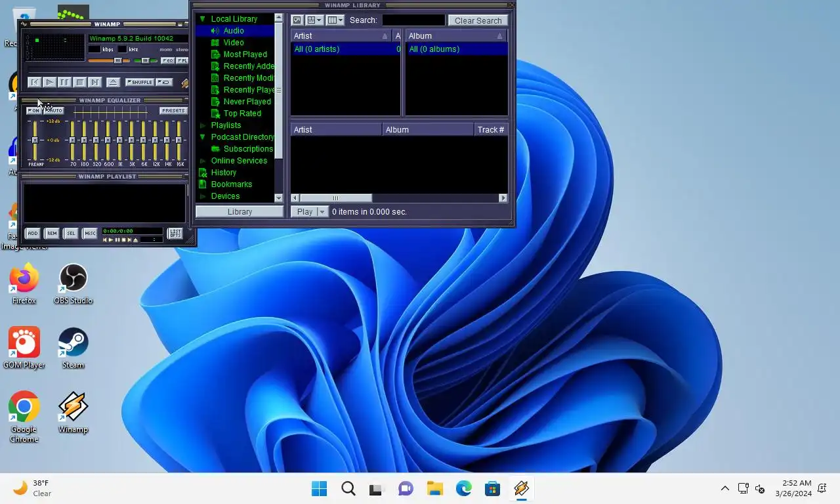
Task: Open the playlist MISC menu
Action: [x=90, y=233]
